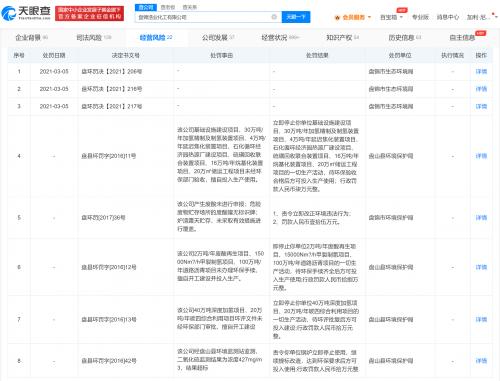Click the 2021-03-05 date in row 3

pyautogui.click(x=54, y=106)
